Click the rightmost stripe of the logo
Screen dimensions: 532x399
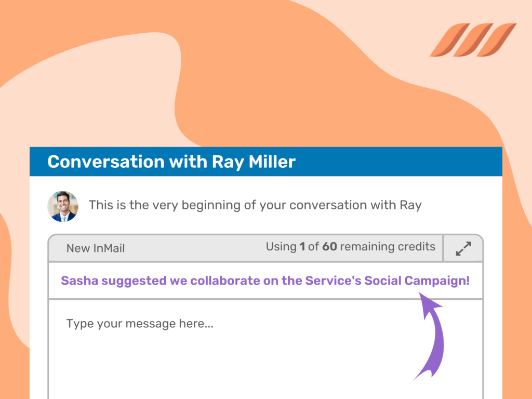(497, 39)
